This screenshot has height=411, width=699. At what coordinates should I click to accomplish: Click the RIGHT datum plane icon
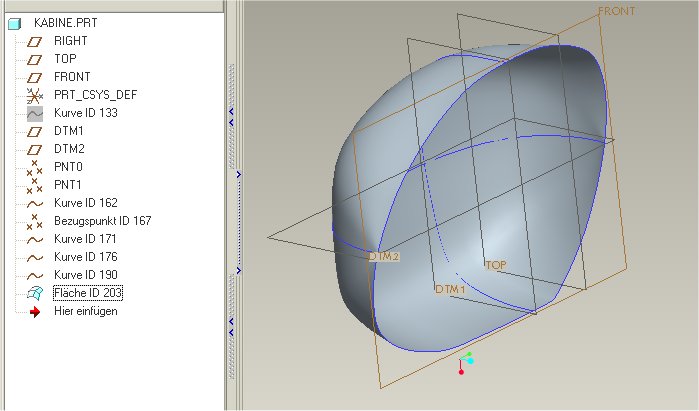(x=34, y=41)
